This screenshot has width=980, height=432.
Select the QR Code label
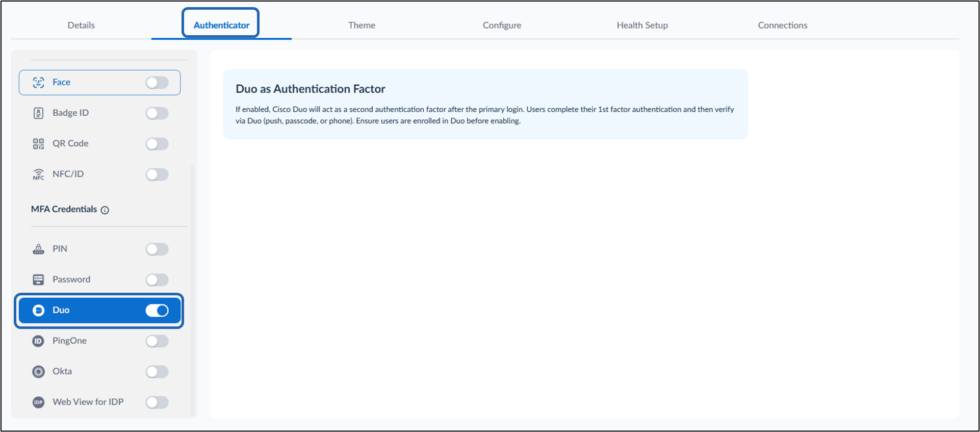coord(70,143)
